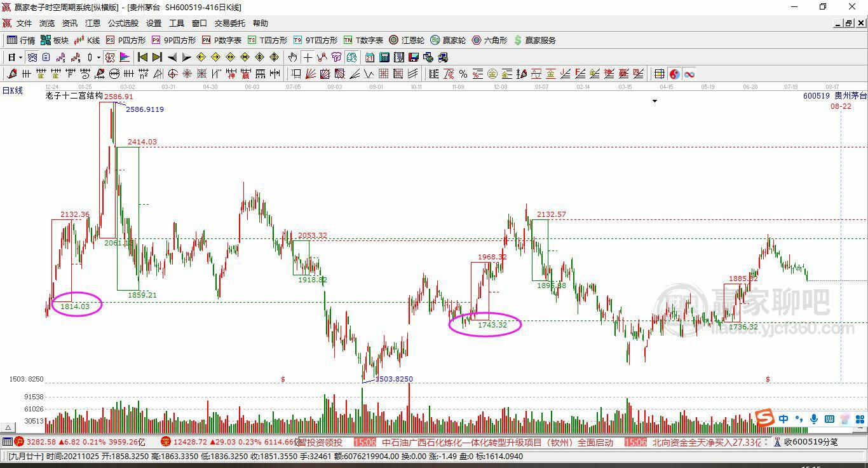Select the circled 金 golden ratio tool
The width and height of the screenshot is (868, 468).
[x=492, y=74]
